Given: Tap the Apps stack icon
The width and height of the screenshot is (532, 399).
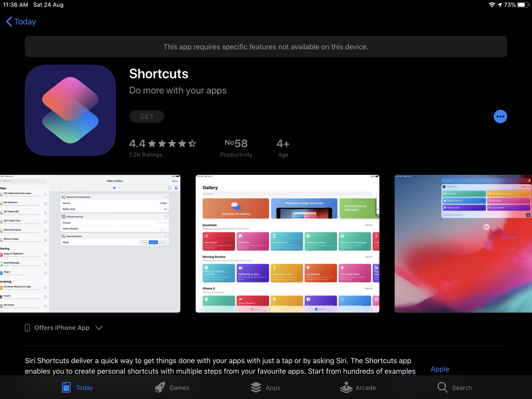Looking at the screenshot, I should 256,388.
